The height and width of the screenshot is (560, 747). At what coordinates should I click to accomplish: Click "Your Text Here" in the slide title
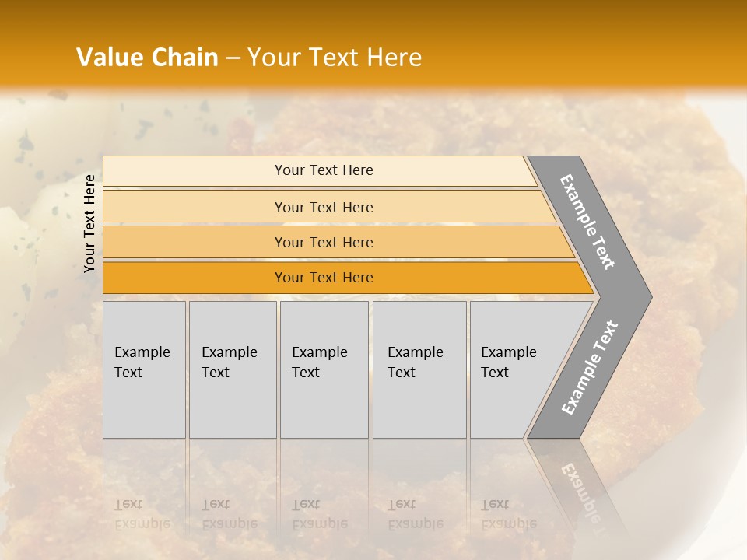point(335,58)
